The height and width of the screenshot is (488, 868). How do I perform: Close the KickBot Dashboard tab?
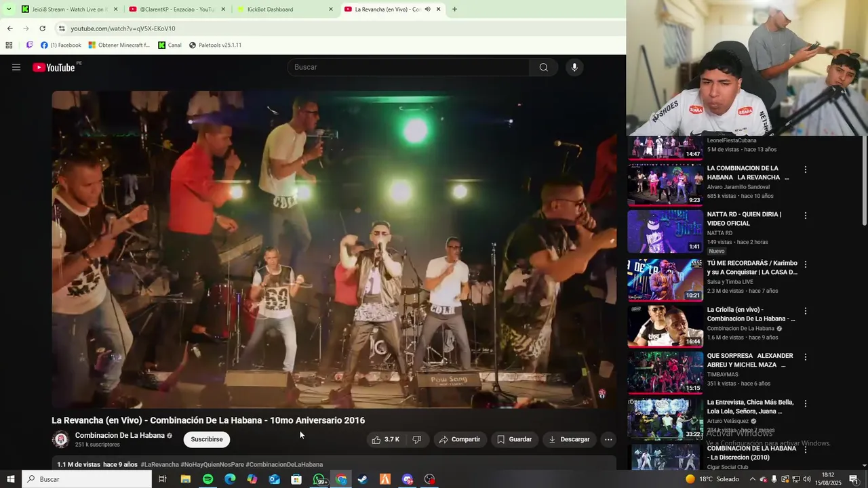331,9
